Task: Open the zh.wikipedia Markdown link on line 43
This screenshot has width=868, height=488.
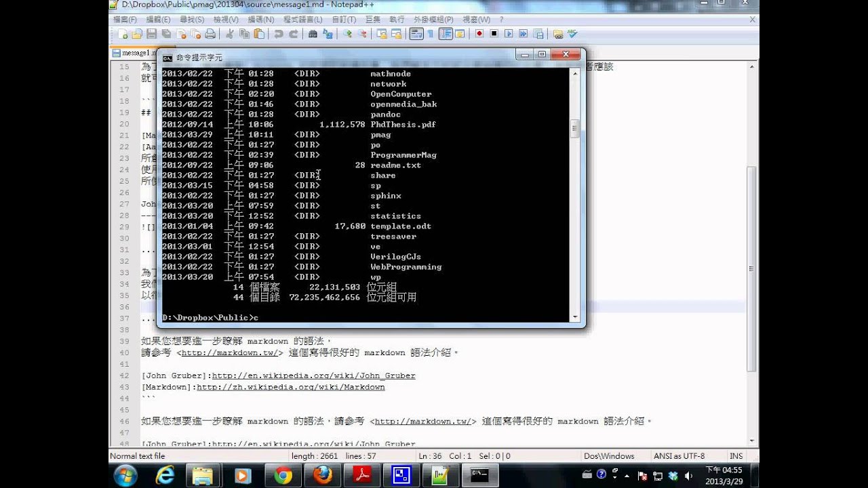Action: pos(290,387)
